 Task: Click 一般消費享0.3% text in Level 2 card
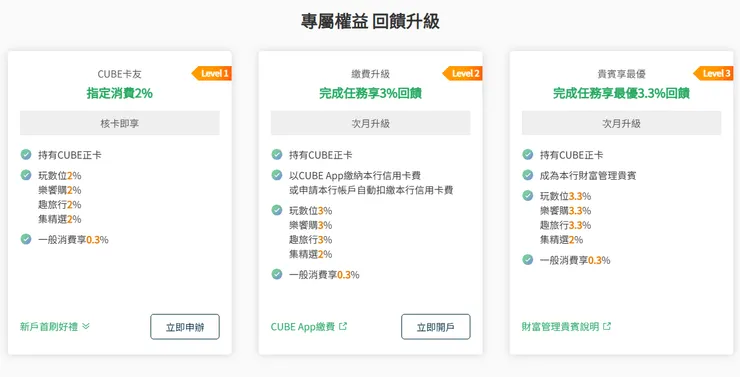pos(324,275)
